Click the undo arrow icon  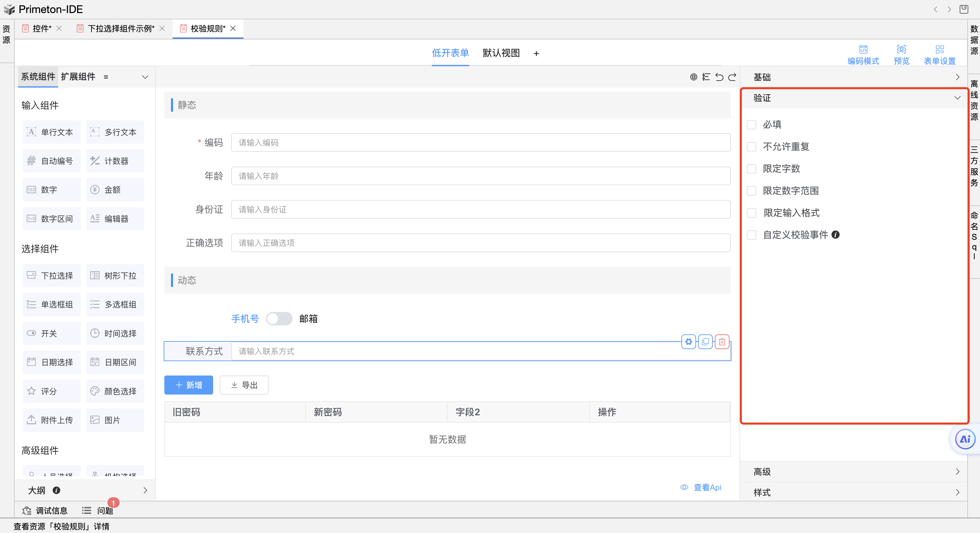click(x=719, y=77)
